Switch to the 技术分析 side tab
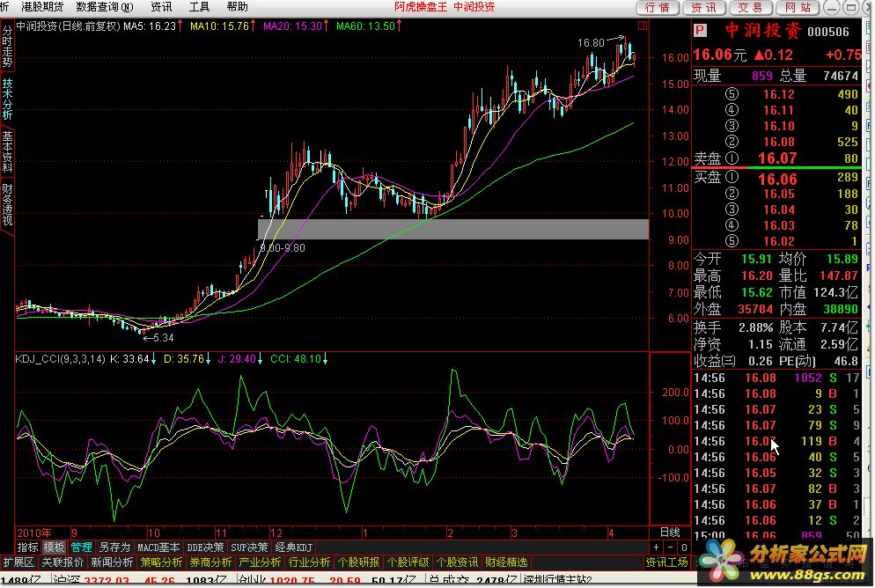Screen dimensions: 875x588 [x=7, y=99]
